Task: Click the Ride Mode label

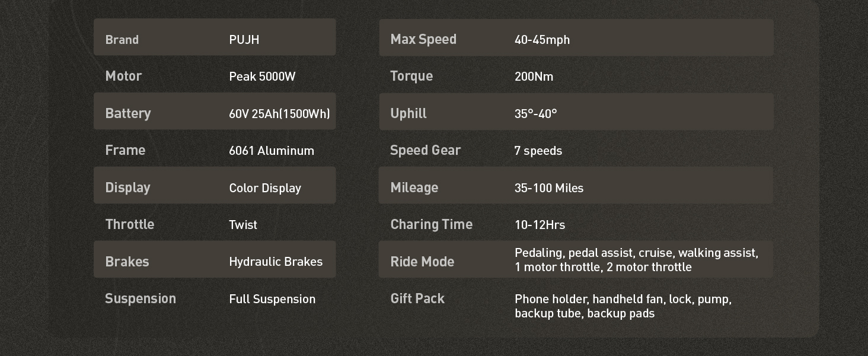Action: click(422, 262)
